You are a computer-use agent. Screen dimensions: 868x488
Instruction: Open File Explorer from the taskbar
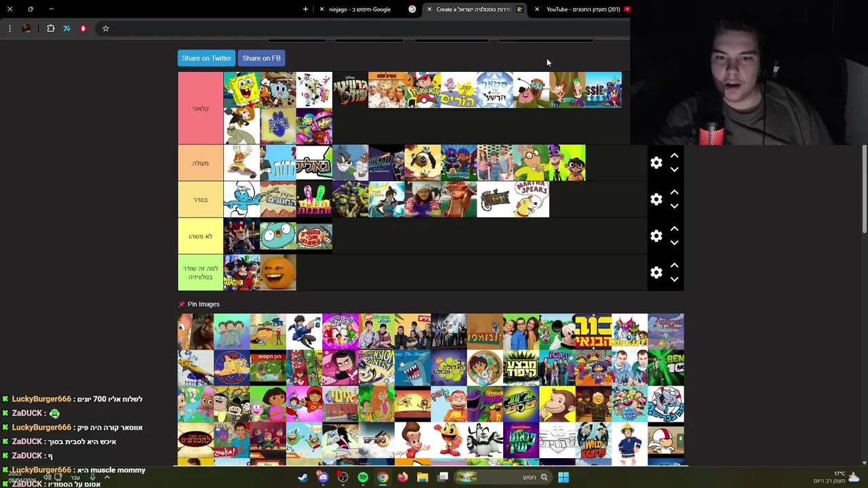pos(422,477)
